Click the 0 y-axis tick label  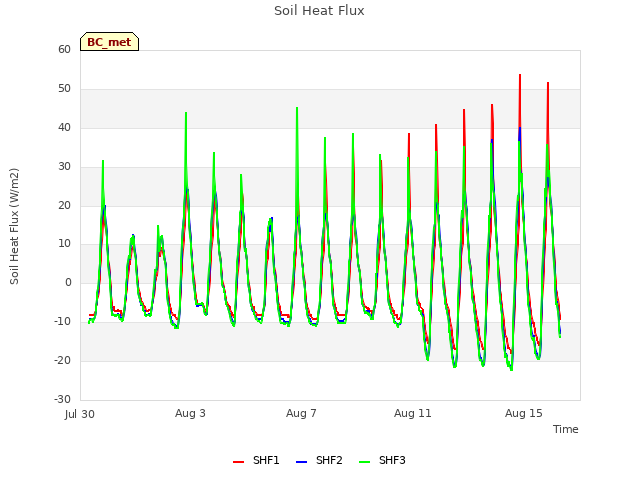[x=68, y=282]
